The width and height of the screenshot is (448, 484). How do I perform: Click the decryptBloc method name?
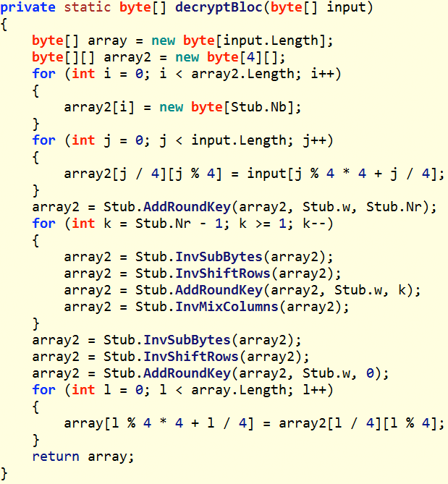219,7
